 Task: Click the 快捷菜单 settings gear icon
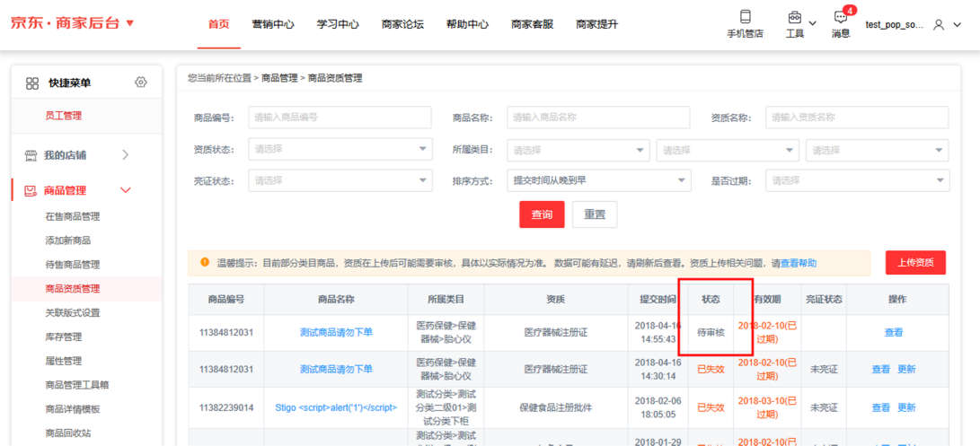pyautogui.click(x=140, y=83)
